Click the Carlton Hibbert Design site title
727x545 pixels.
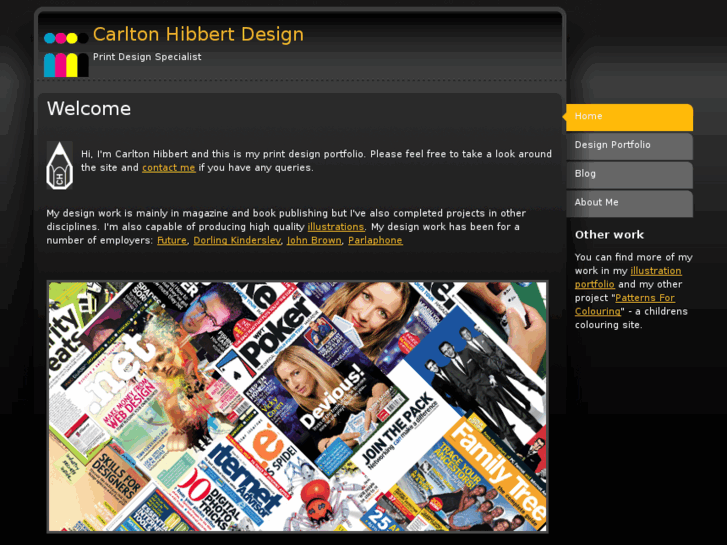pos(198,34)
